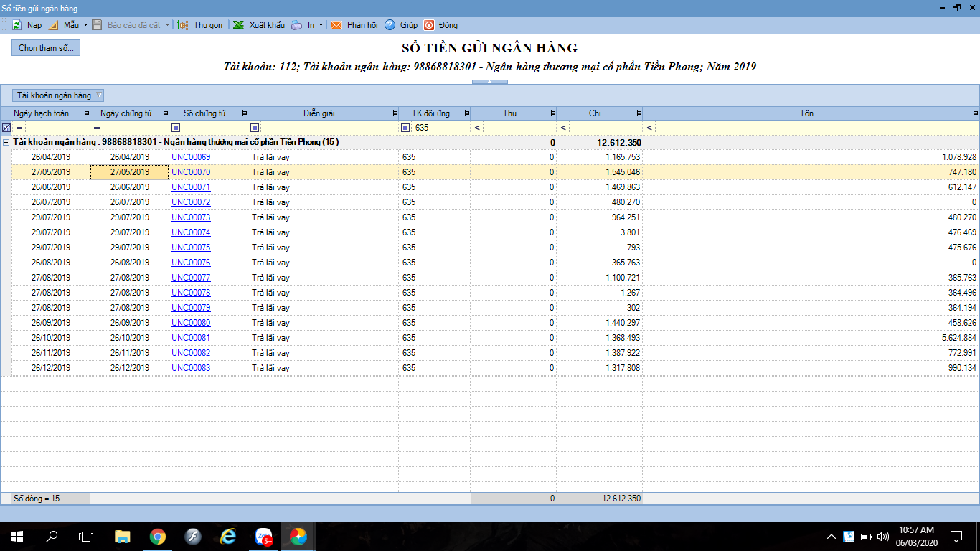This screenshot has height=551, width=980.
Task: Sort by the Chi column header
Action: [x=594, y=113]
